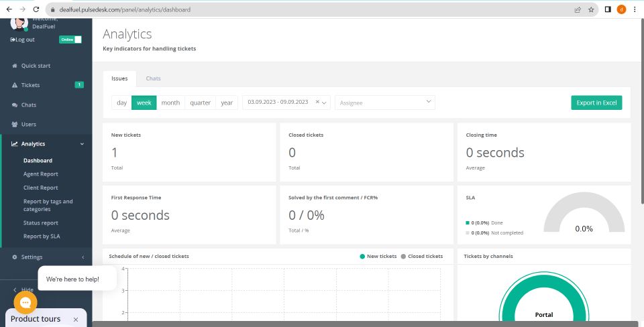Viewport: 644px width, 327px height.
Task: Click the green Done SLA legend swatch
Action: point(468,222)
